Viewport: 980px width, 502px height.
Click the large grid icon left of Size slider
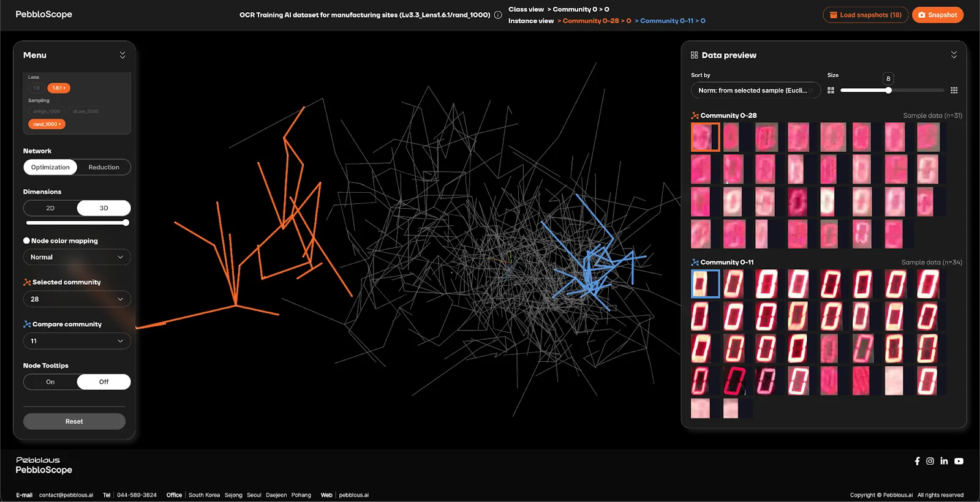click(831, 91)
